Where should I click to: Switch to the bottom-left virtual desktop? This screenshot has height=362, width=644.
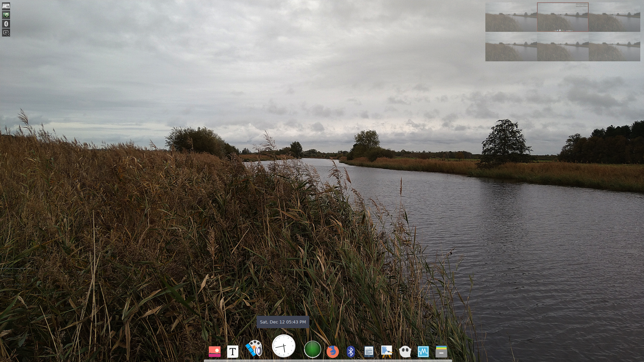[510, 47]
